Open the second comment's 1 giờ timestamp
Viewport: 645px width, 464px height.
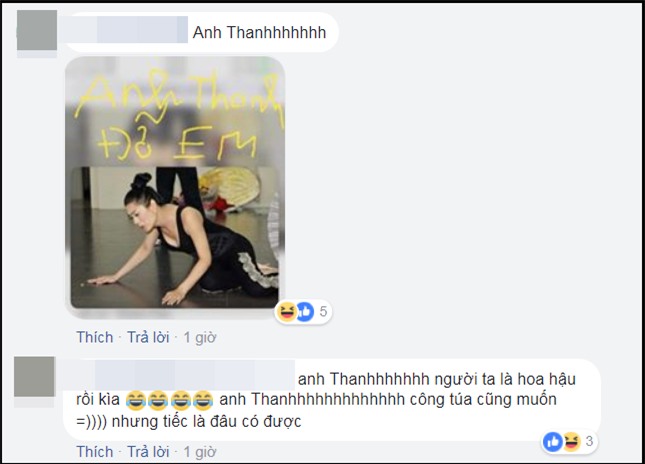coord(200,452)
